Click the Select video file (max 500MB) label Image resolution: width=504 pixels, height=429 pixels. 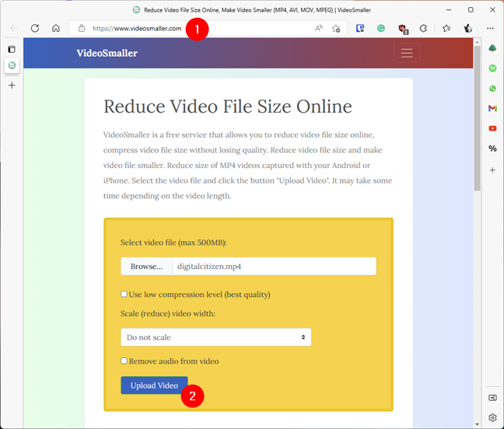pyautogui.click(x=173, y=242)
